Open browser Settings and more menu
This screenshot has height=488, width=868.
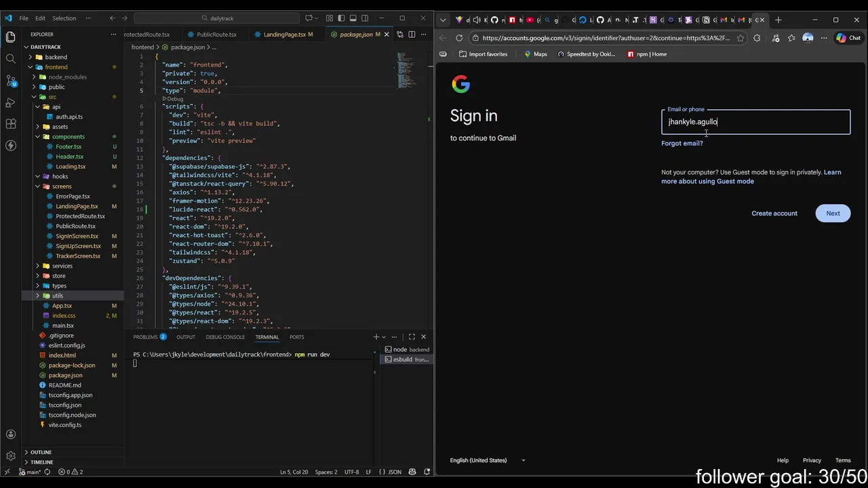(x=824, y=38)
